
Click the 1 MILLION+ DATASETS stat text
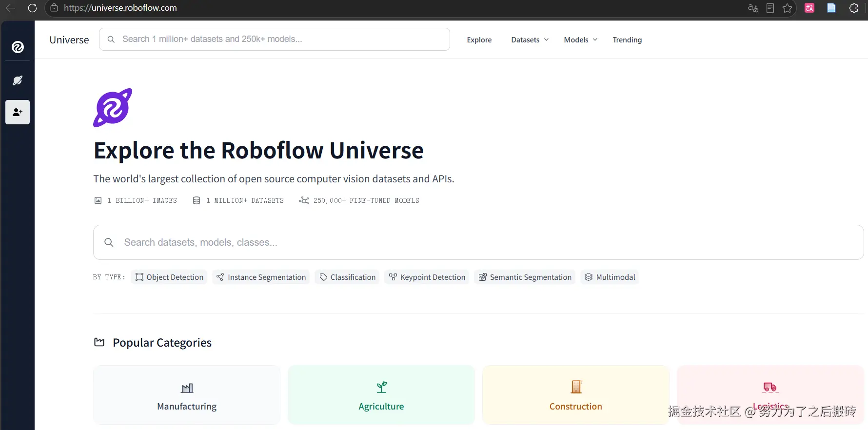point(245,200)
